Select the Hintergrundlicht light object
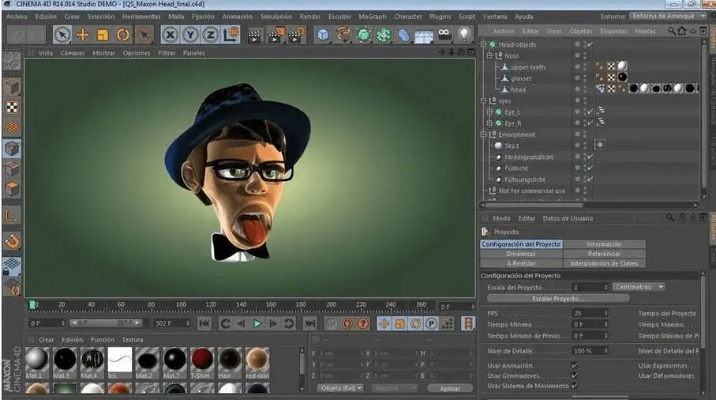 coord(529,157)
